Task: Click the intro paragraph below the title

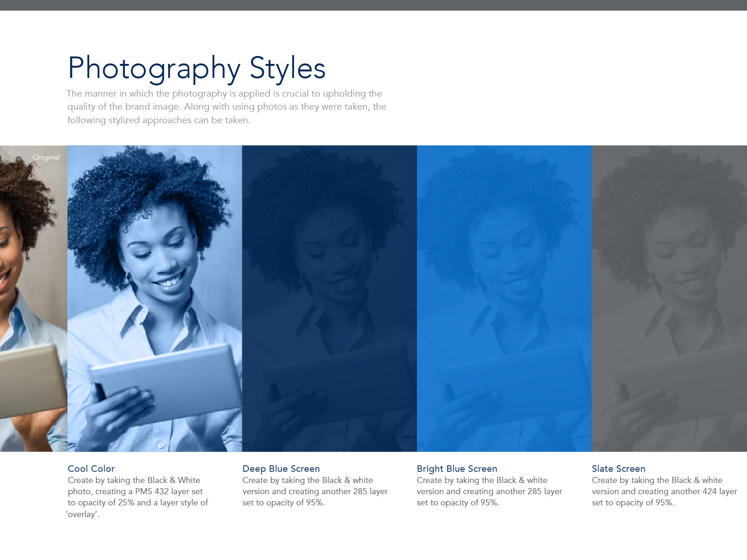Action: coord(226,107)
